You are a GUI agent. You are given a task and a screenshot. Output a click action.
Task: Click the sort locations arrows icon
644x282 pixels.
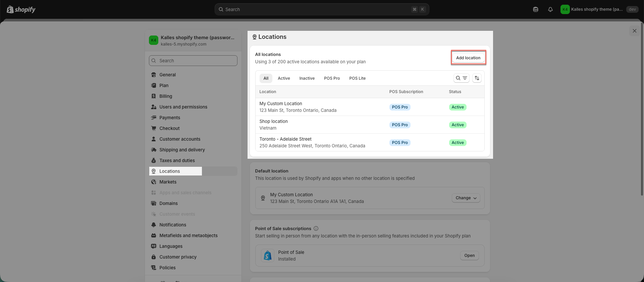click(477, 78)
